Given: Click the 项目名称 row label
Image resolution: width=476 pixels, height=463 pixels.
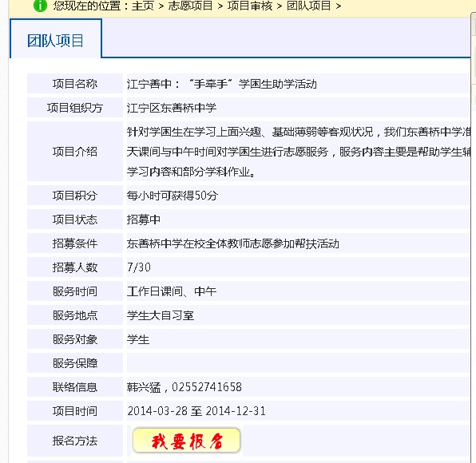Looking at the screenshot, I should point(75,84).
